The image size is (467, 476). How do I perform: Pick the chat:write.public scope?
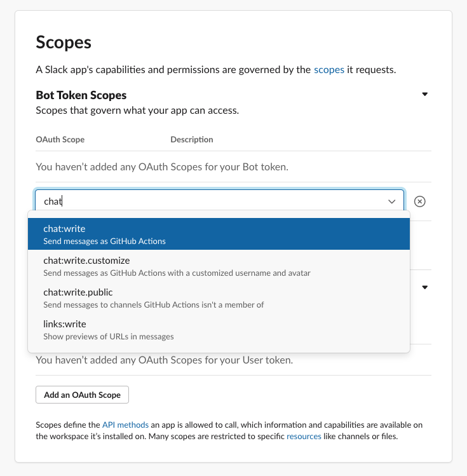coord(219,298)
